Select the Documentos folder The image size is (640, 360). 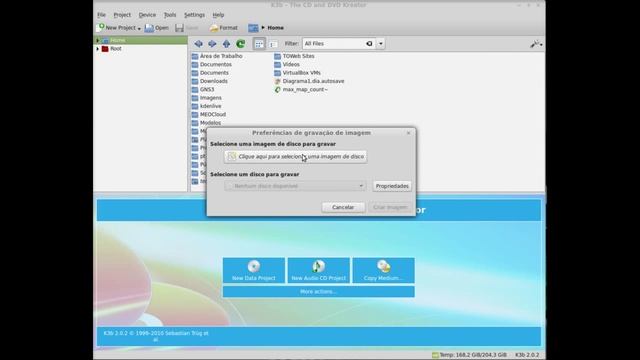point(212,64)
